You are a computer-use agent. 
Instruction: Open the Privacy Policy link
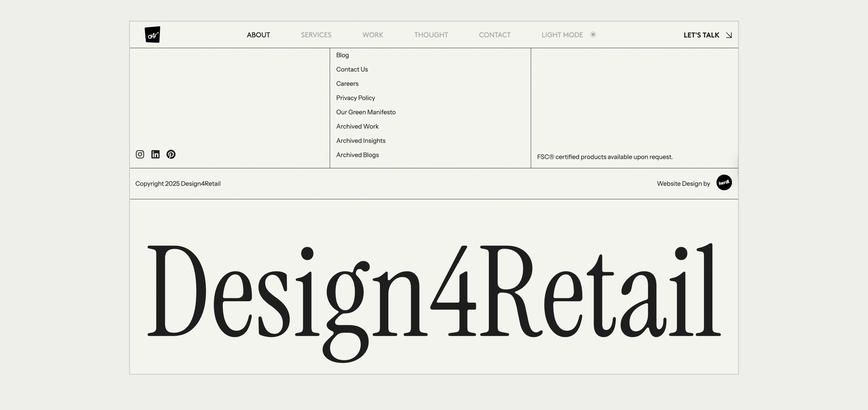(356, 98)
